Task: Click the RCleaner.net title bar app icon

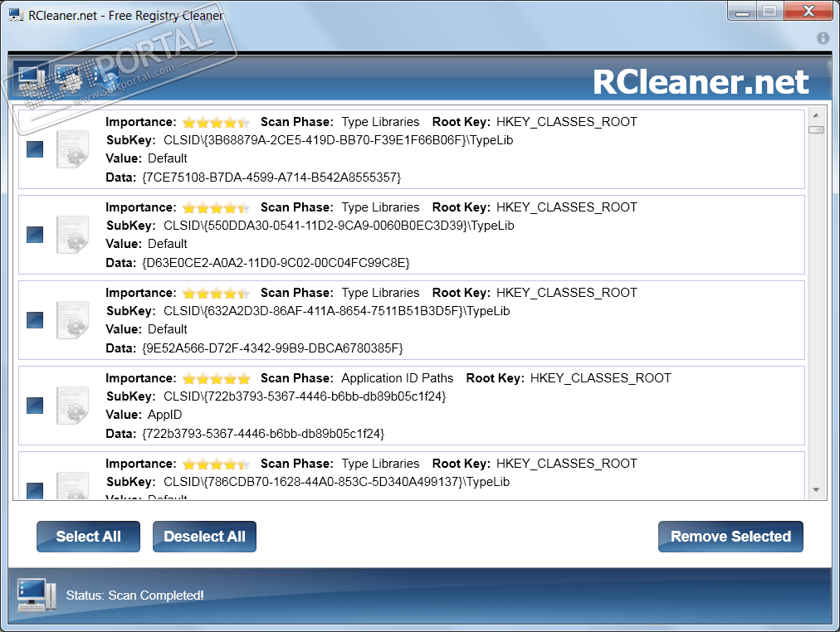Action: tap(16, 15)
